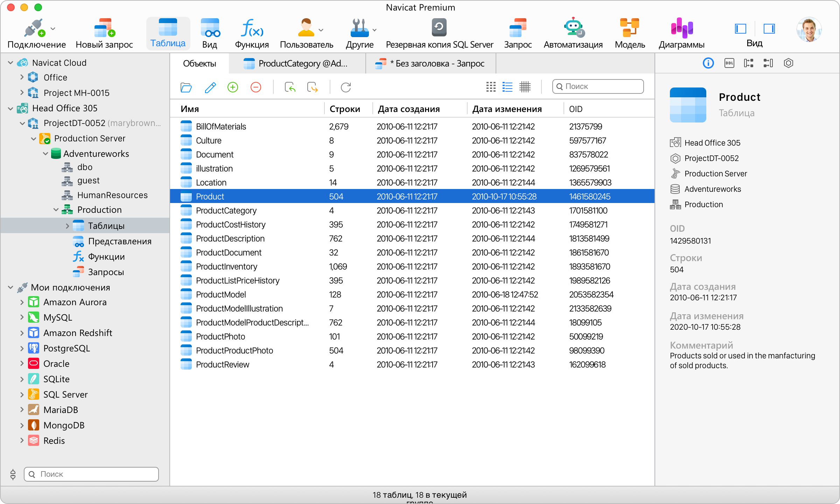
Task: Select the HumanResources schema
Action: [x=112, y=195]
